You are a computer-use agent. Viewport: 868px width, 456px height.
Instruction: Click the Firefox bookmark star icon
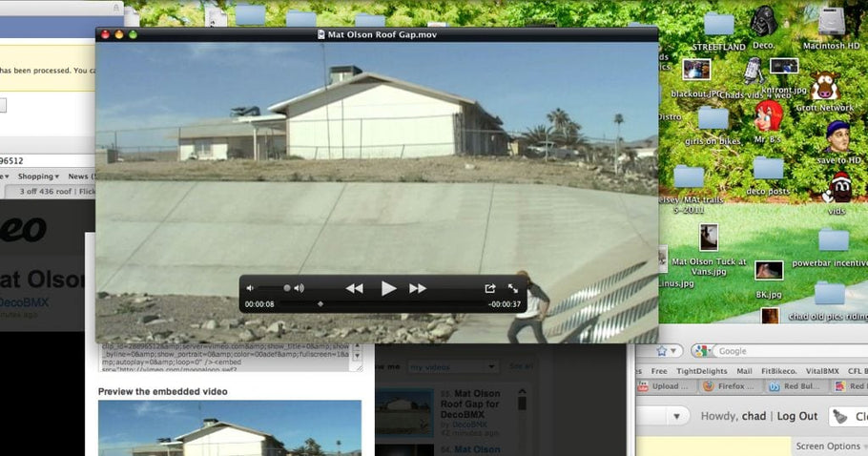(661, 351)
